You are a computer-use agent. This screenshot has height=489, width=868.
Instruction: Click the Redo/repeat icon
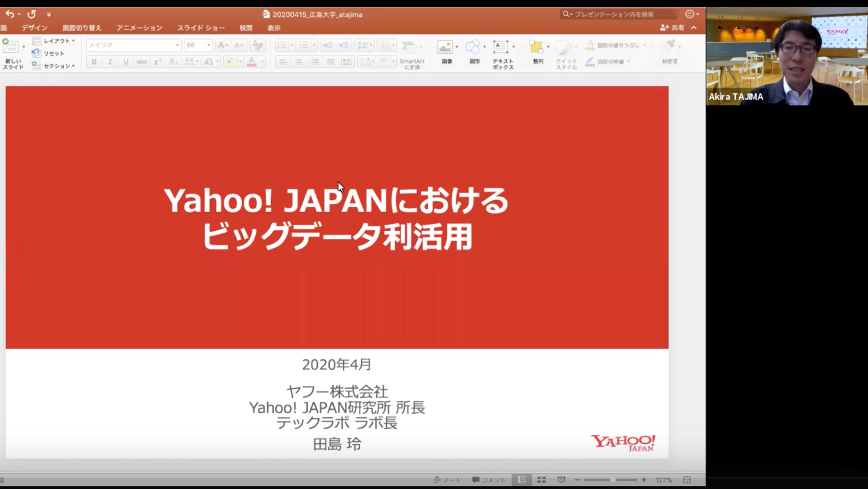point(32,14)
